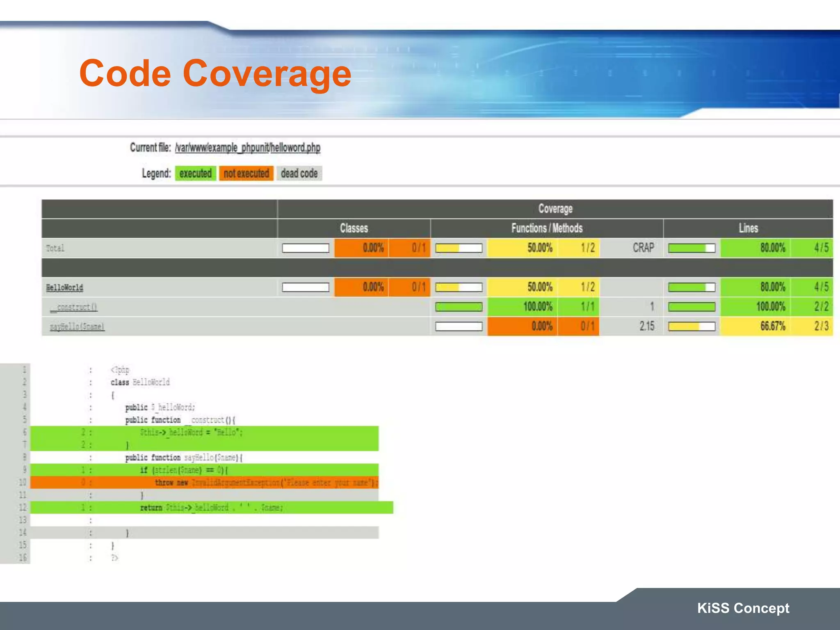This screenshot has height=630, width=840.
Task: Click line number 10 in the gutter
Action: point(23,483)
